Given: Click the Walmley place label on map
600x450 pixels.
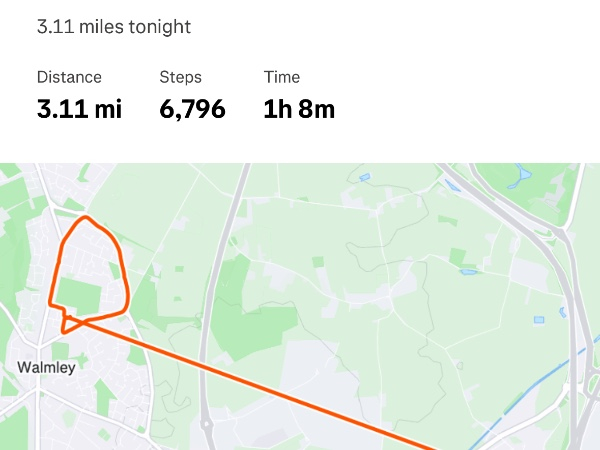Looking at the screenshot, I should (x=46, y=367).
